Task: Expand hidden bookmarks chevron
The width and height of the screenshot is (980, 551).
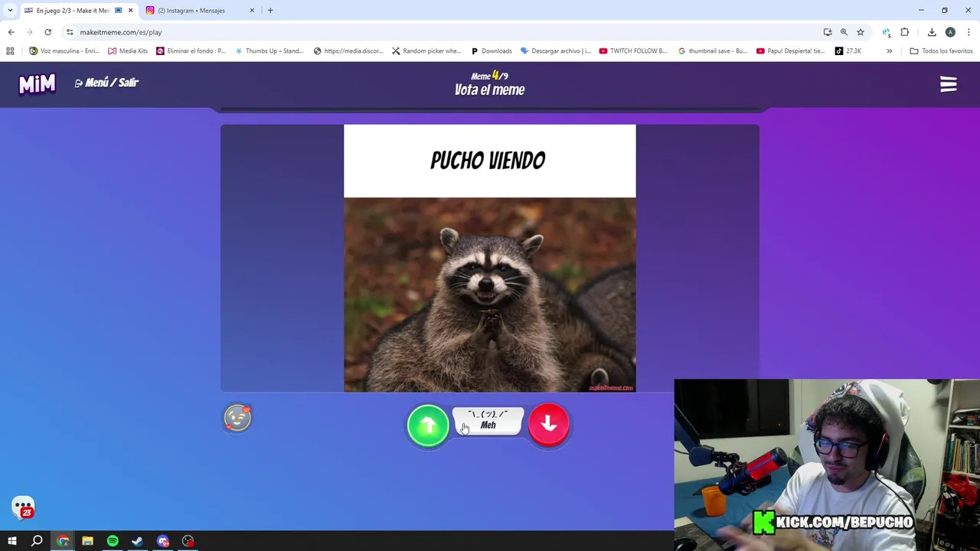Action: [889, 51]
